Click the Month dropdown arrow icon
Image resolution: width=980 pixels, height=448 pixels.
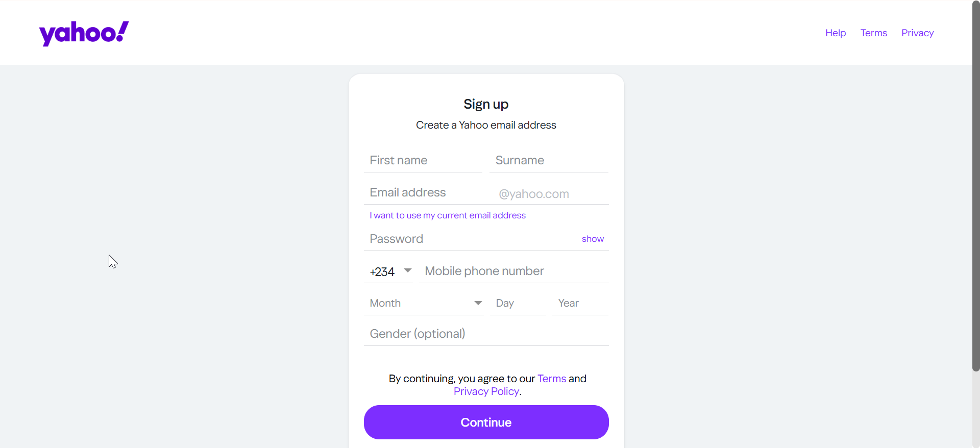click(x=478, y=303)
